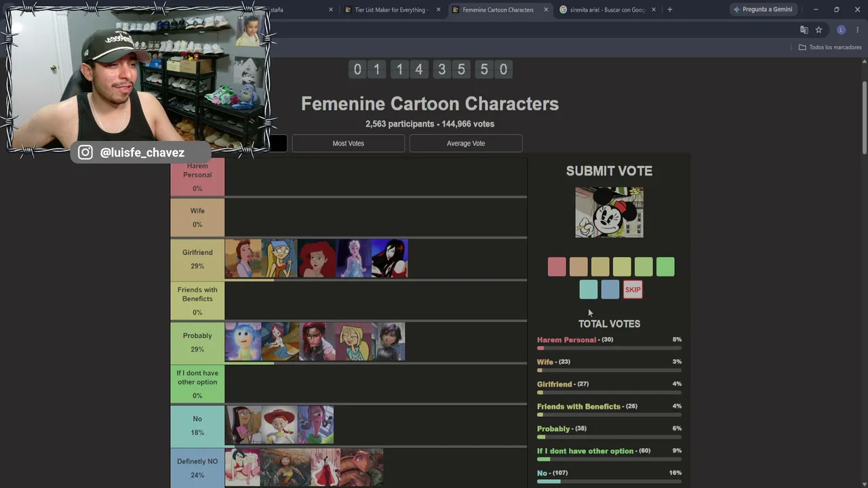Click the Minnie Mouse image under Submit Vote

(x=609, y=212)
